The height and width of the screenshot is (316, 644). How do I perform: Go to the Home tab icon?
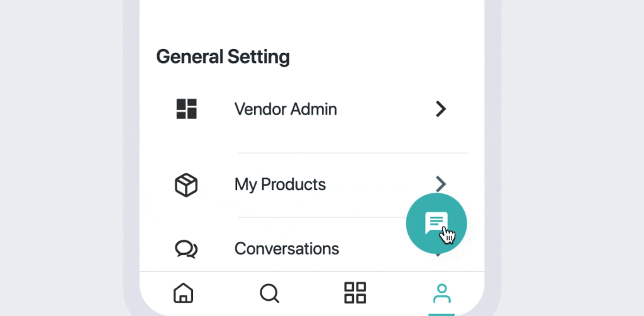(x=183, y=293)
